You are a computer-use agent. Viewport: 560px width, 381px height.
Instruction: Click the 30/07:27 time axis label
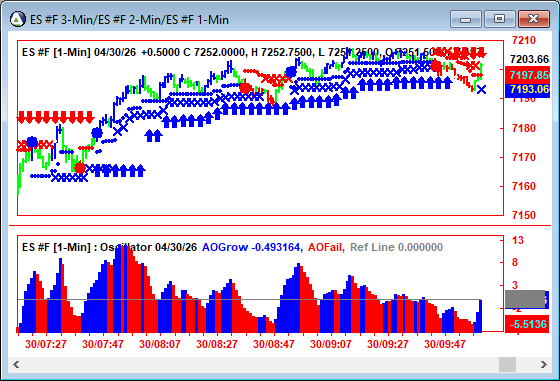[46, 344]
